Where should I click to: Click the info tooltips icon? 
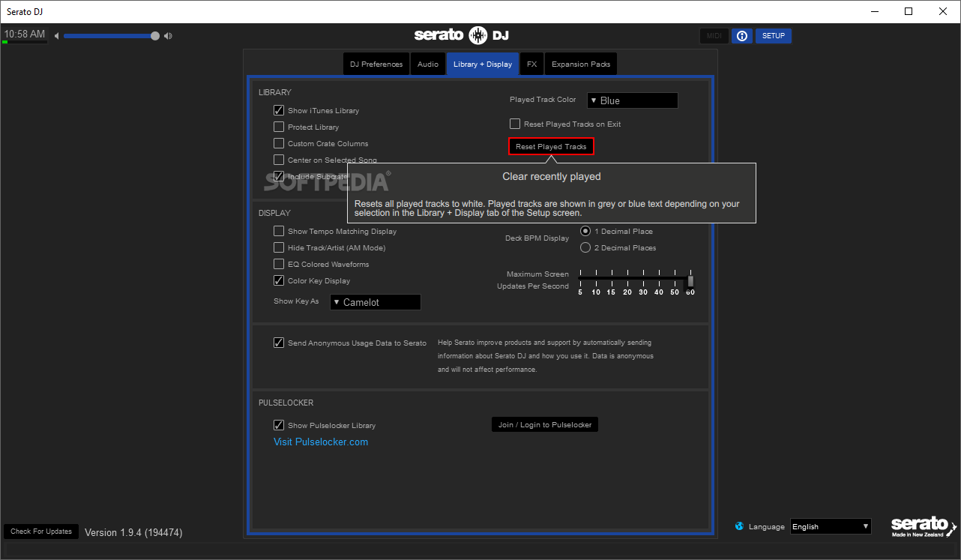pyautogui.click(x=741, y=36)
